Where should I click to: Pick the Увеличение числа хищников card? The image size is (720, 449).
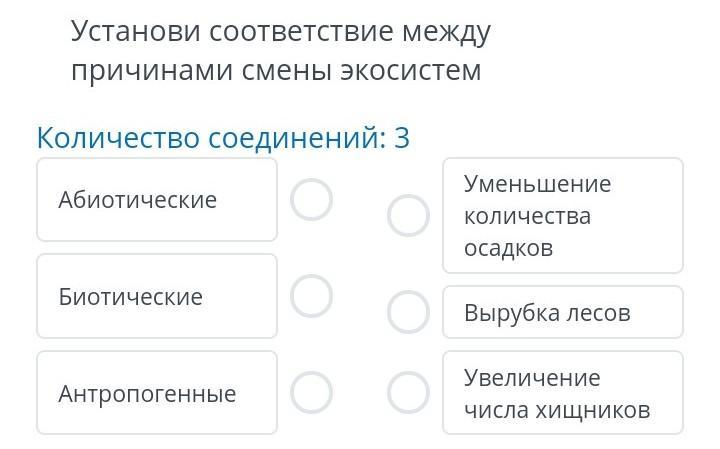point(562,393)
